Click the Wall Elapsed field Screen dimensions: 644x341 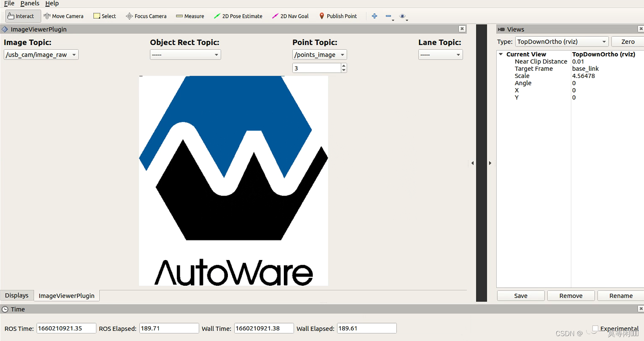point(367,328)
